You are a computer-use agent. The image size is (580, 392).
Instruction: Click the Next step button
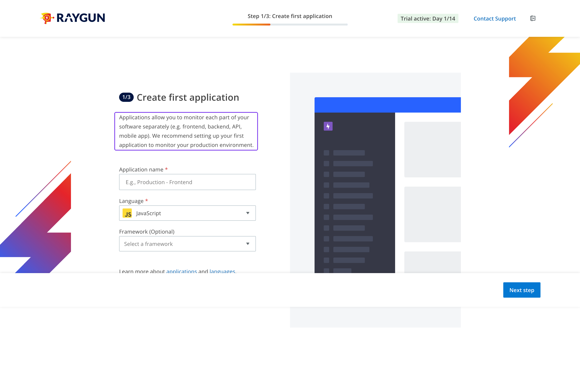[x=522, y=290]
